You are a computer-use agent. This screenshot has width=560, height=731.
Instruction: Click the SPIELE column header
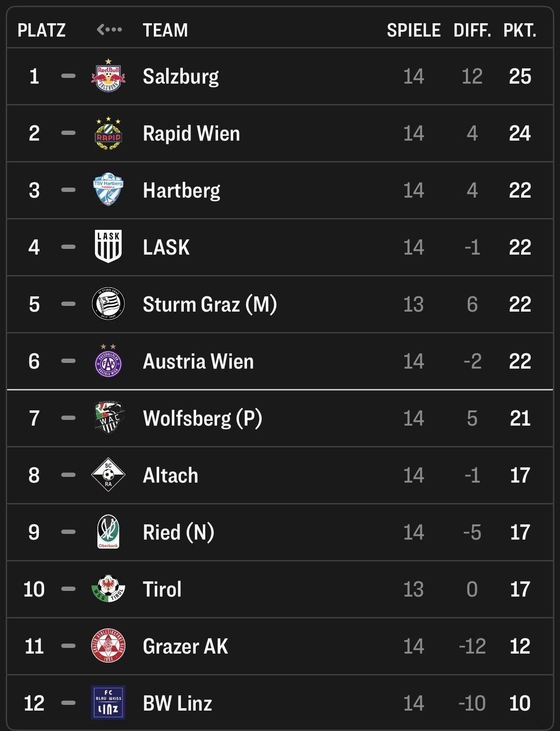point(414,30)
